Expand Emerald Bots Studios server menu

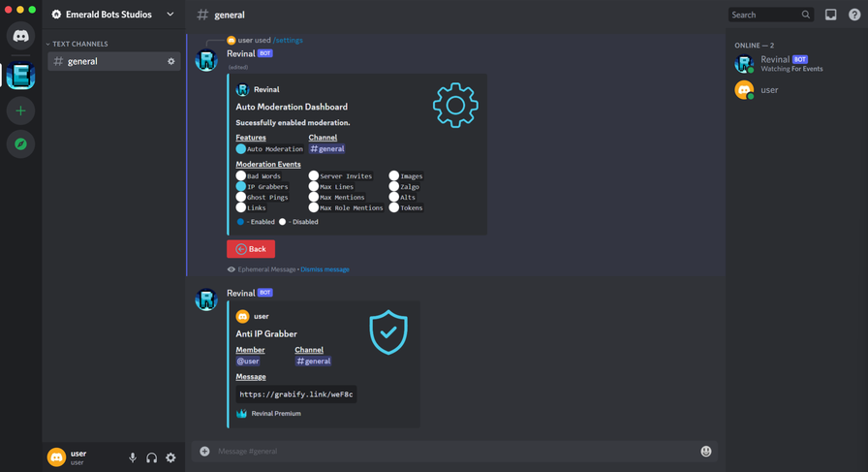pyautogui.click(x=170, y=15)
